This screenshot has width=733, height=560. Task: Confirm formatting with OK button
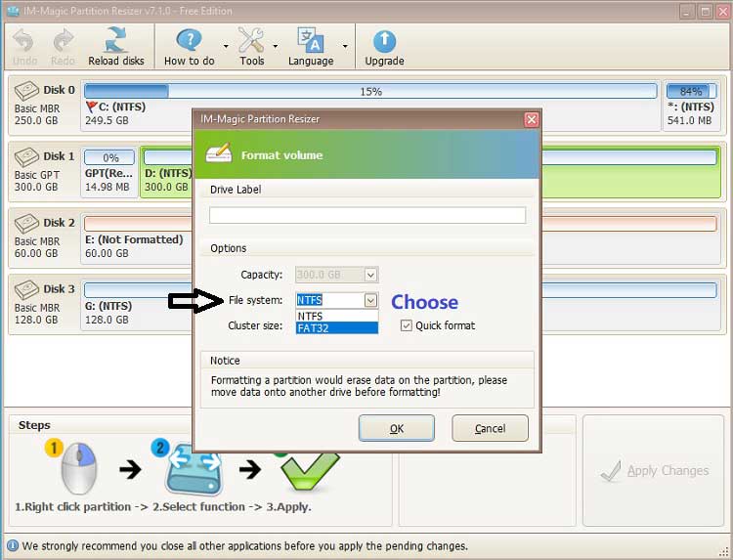397,428
